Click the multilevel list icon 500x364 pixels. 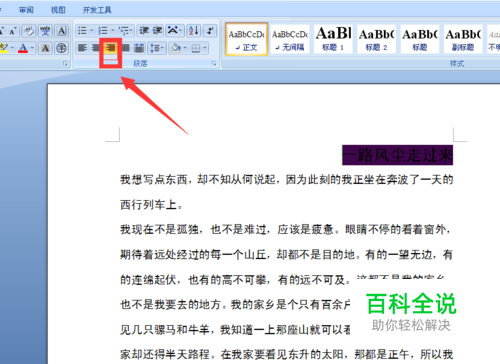tap(124, 31)
